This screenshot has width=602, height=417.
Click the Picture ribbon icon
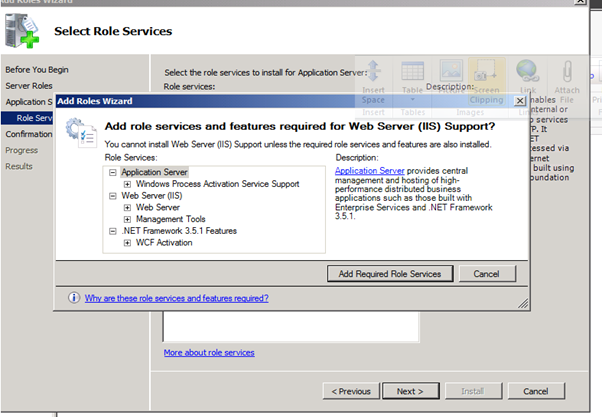click(x=451, y=71)
